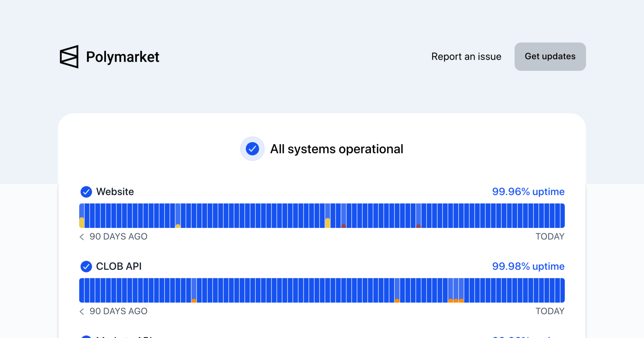The height and width of the screenshot is (338, 644).
Task: Click the Website status checkmark icon
Action: coord(86,192)
